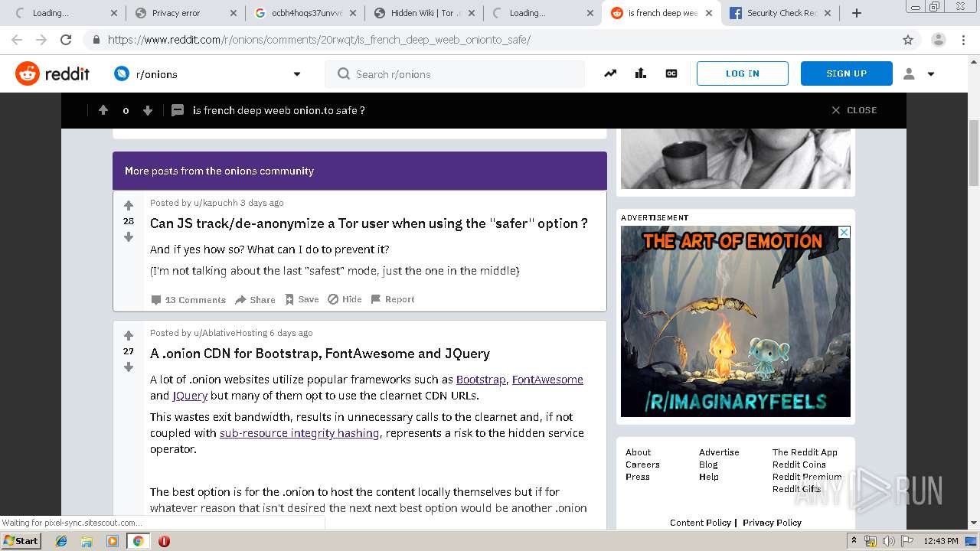The width and height of the screenshot is (980, 551).
Task: Open The Art of Emotion ad image
Action: click(x=736, y=321)
